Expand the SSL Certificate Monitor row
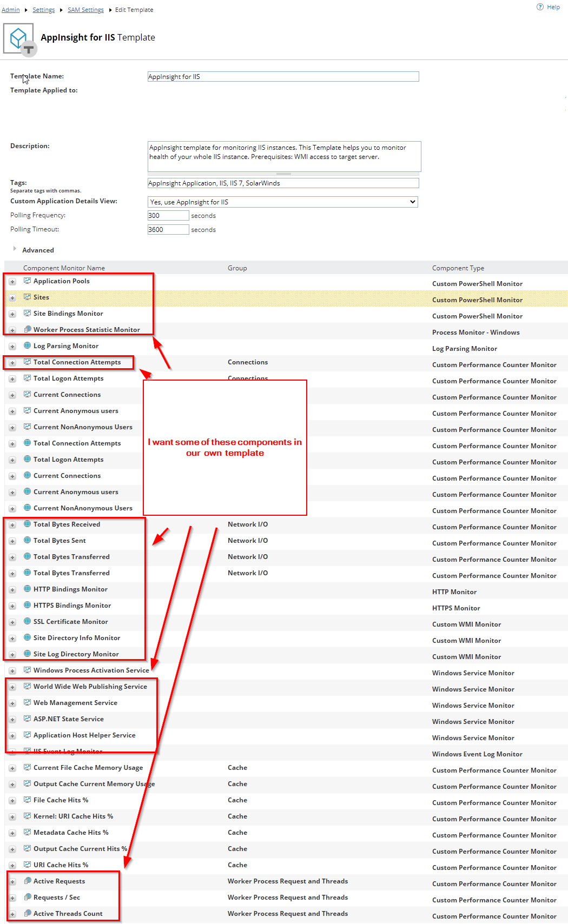Screen dimensions: 568x924 pos(12,622)
